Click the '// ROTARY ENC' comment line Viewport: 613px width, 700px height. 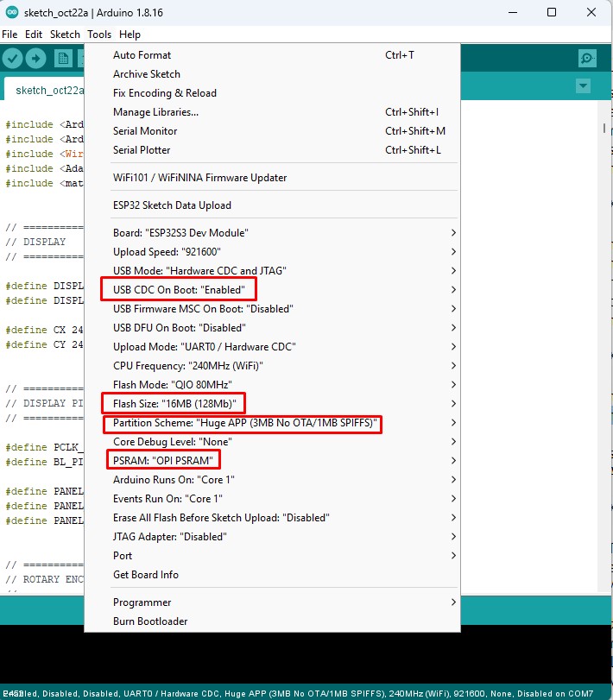click(x=44, y=579)
